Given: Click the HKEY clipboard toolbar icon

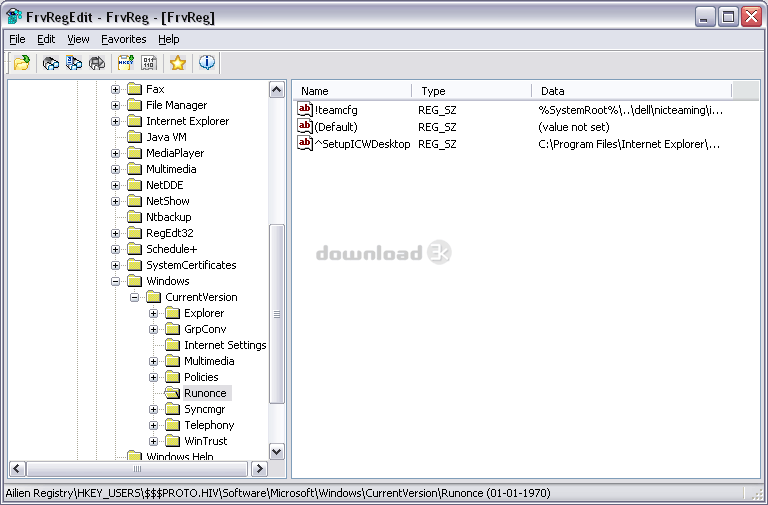Looking at the screenshot, I should [126, 63].
